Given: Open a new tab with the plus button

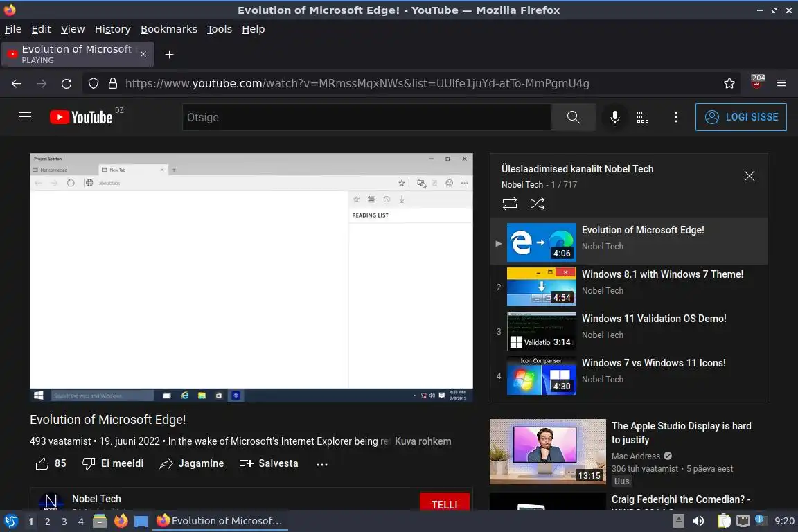Looking at the screenshot, I should point(170,55).
